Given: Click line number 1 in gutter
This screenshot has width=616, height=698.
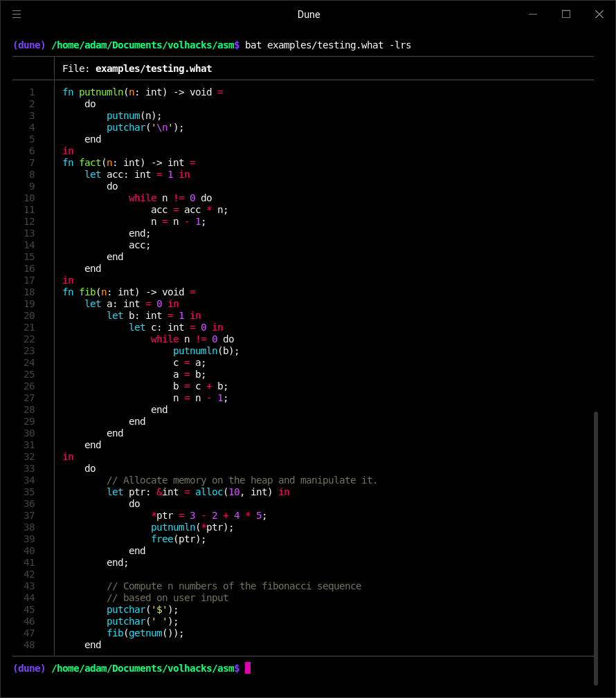Looking at the screenshot, I should tap(32, 92).
